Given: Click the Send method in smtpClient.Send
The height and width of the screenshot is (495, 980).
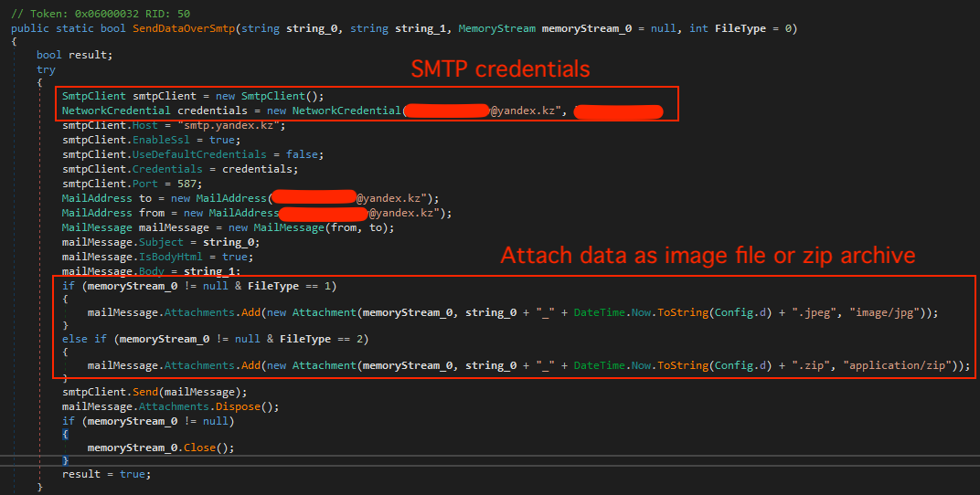Looking at the screenshot, I should (x=144, y=392).
